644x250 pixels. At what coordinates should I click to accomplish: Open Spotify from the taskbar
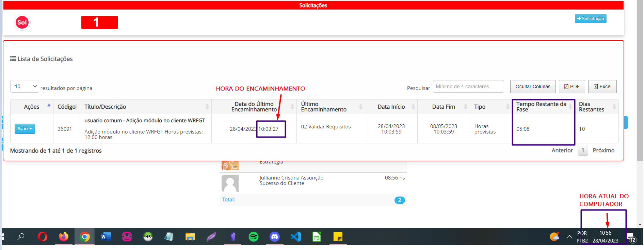(x=254, y=236)
